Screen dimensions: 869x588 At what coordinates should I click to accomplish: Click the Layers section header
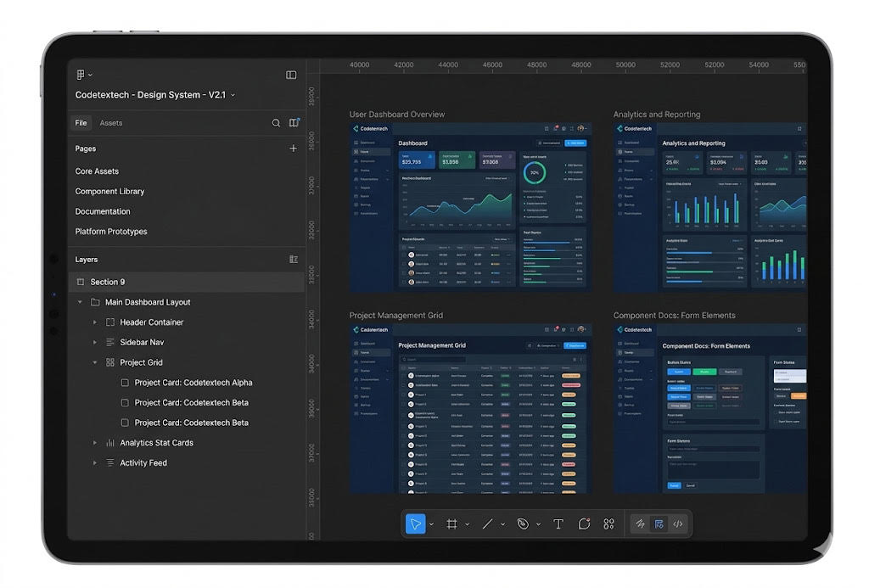pyautogui.click(x=86, y=260)
